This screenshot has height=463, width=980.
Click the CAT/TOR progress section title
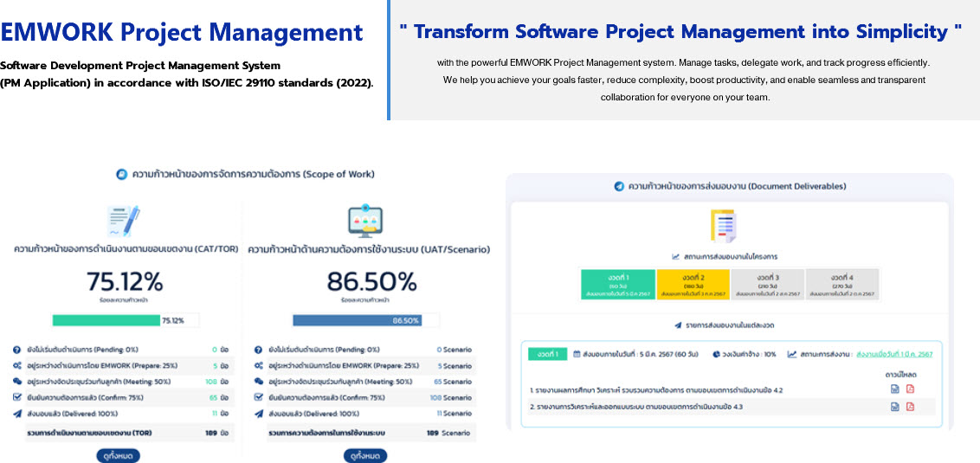(x=126, y=249)
